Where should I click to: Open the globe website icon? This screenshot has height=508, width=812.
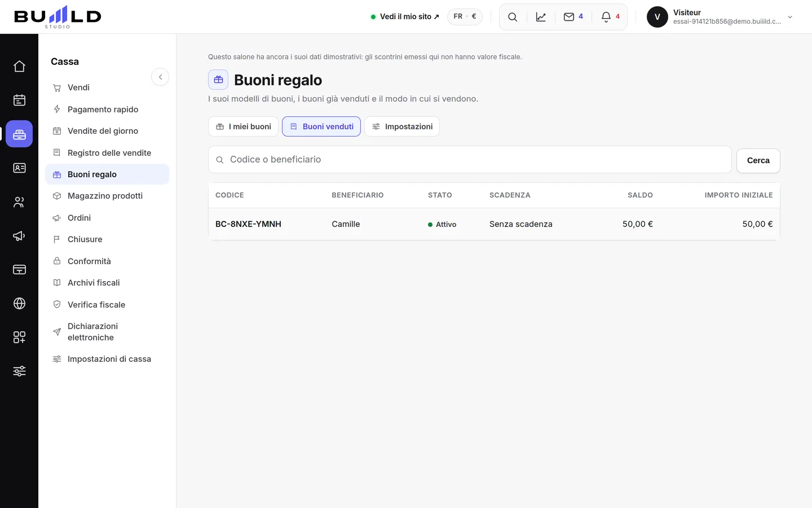pyautogui.click(x=19, y=303)
